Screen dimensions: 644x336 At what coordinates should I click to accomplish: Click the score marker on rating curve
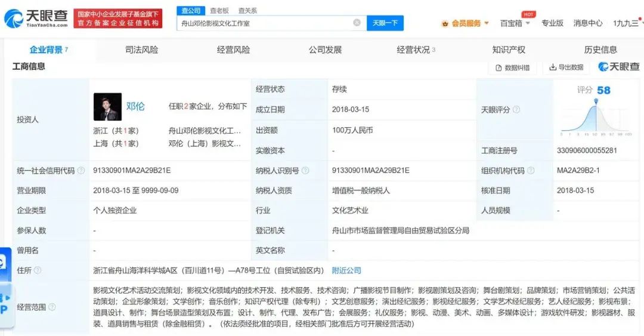[595, 102]
